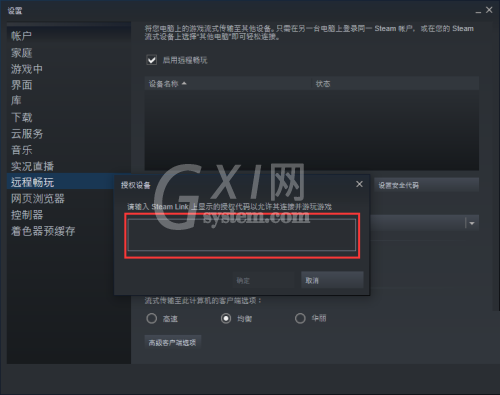Toggle the 启用远程畅玩 checkbox
Image resolution: width=500 pixels, height=395 pixels.
pos(152,60)
